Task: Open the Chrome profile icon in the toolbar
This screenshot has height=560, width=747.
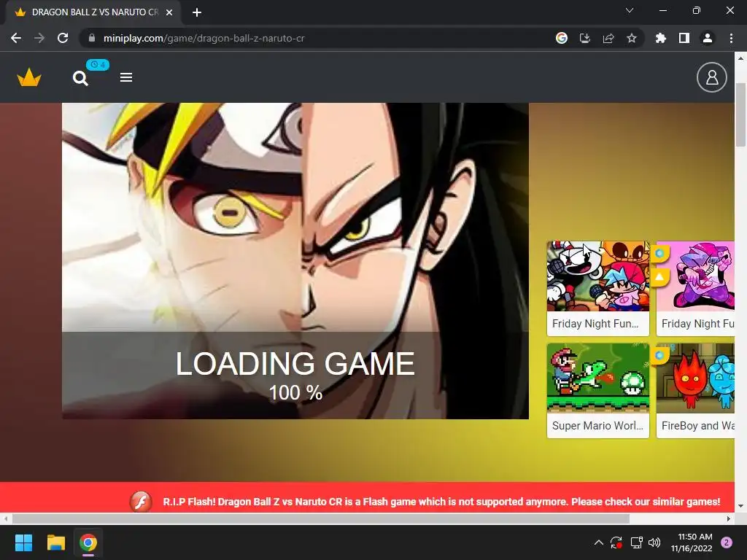Action: (707, 38)
